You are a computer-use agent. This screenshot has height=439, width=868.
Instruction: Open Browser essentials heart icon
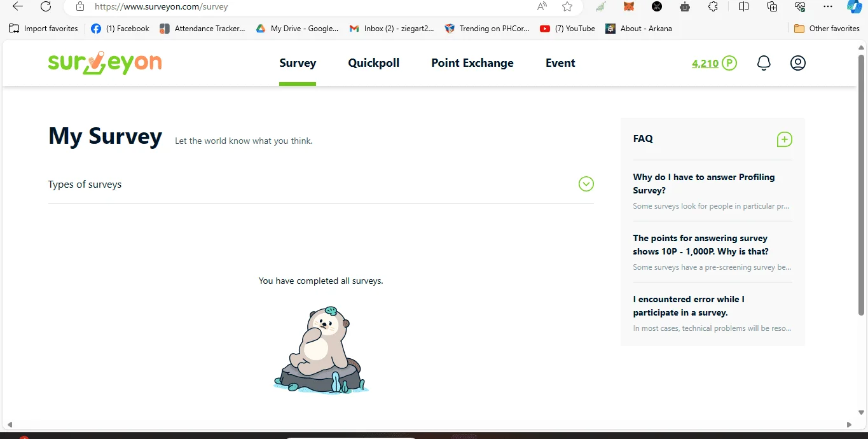tap(800, 6)
